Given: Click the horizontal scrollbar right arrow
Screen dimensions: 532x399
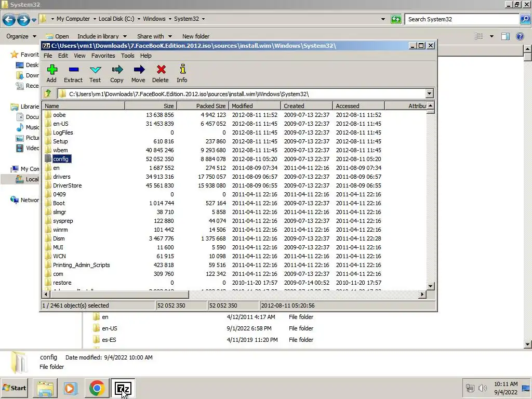Looking at the screenshot, I should click(x=422, y=294).
